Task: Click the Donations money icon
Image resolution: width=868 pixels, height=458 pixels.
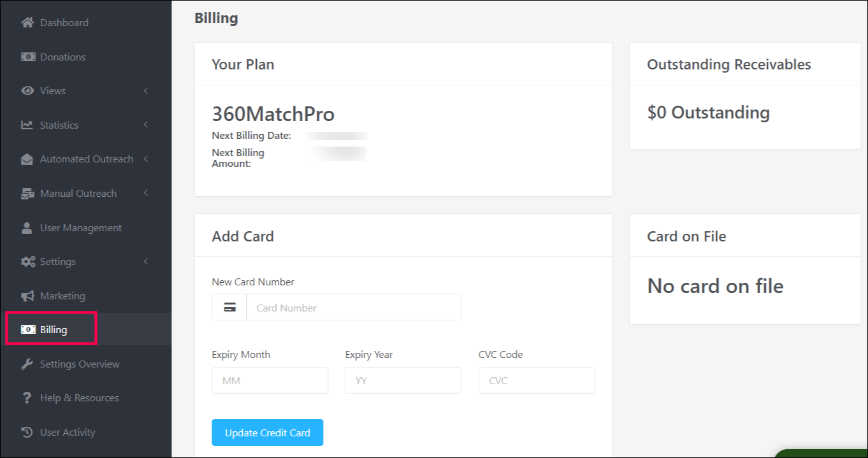Action: coord(27,57)
